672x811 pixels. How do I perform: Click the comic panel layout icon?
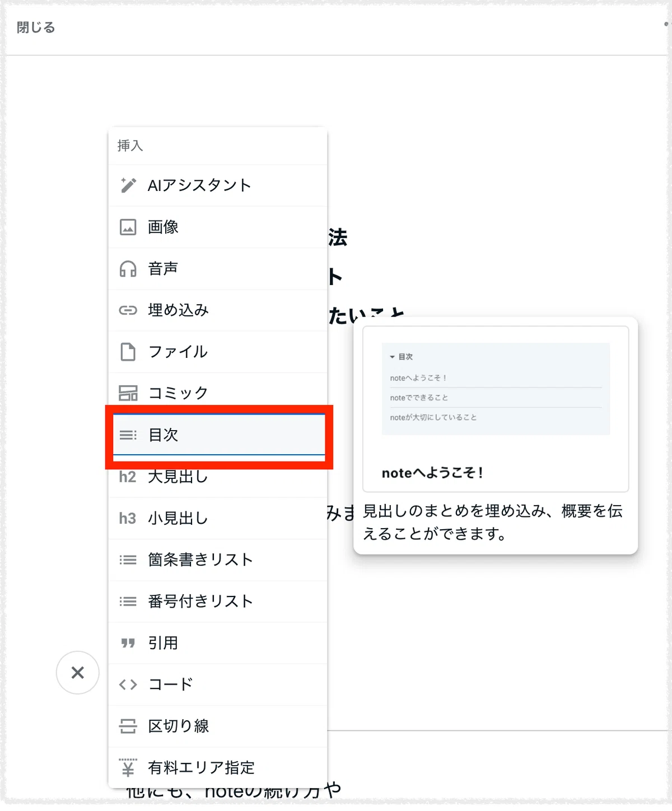[x=128, y=393]
